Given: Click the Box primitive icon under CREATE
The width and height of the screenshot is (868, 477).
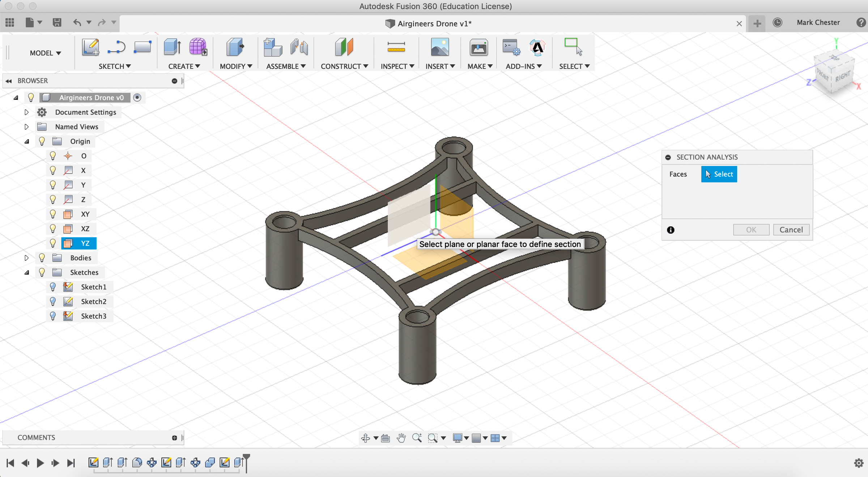Looking at the screenshot, I should (171, 47).
